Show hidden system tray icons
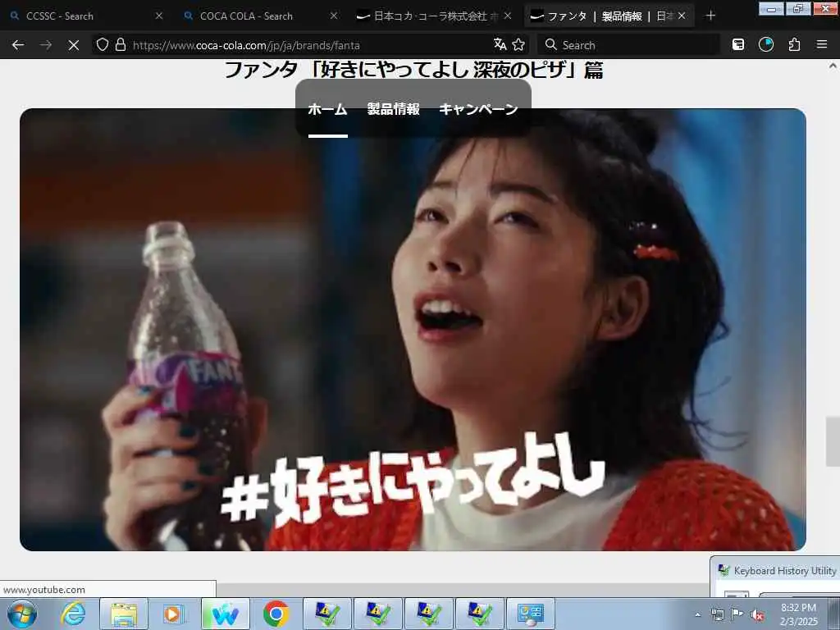Viewport: 840px width, 630px height. pos(697,614)
